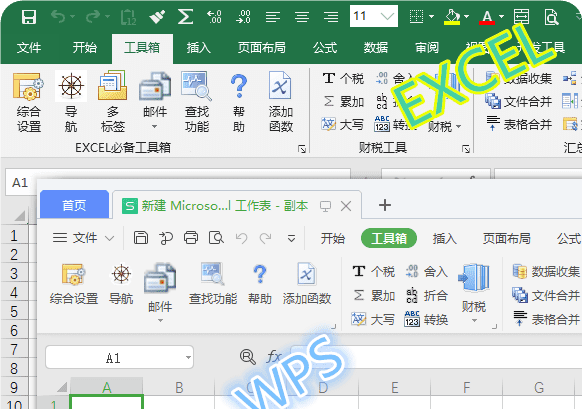Click Save icon in Excel quick access toolbar

click(x=29, y=17)
